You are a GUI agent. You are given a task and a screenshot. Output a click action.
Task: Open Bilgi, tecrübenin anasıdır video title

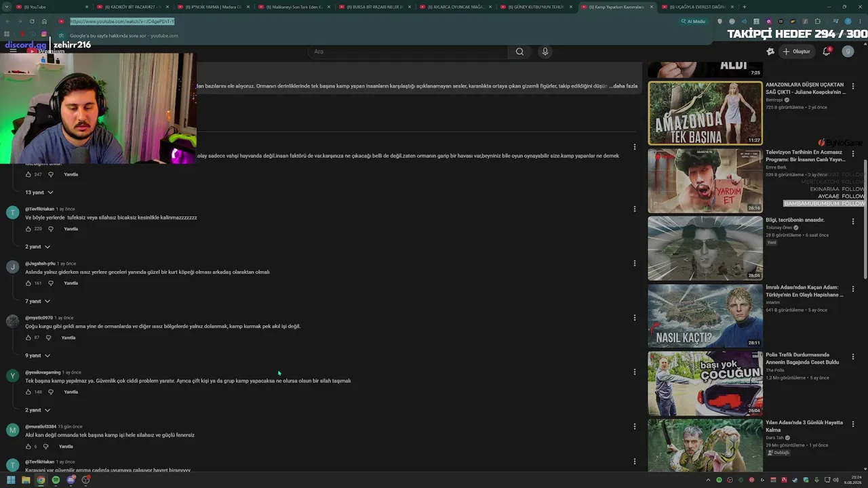[795, 220]
